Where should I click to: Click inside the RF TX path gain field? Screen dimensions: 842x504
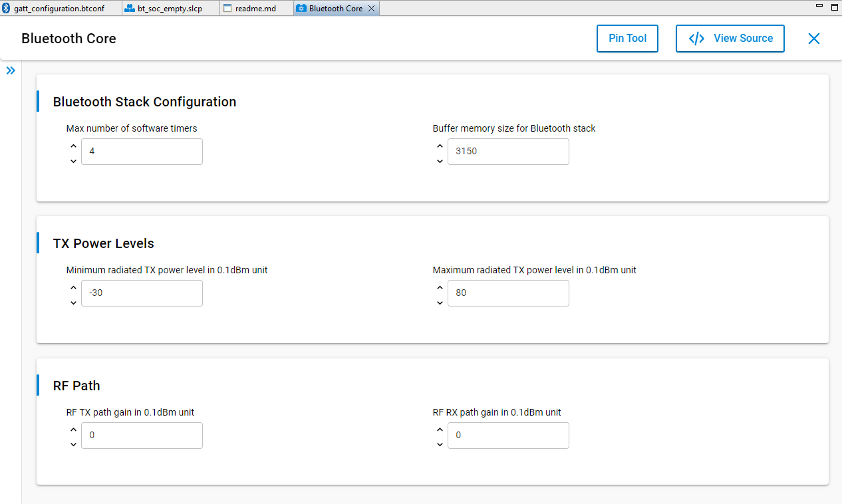tap(142, 436)
